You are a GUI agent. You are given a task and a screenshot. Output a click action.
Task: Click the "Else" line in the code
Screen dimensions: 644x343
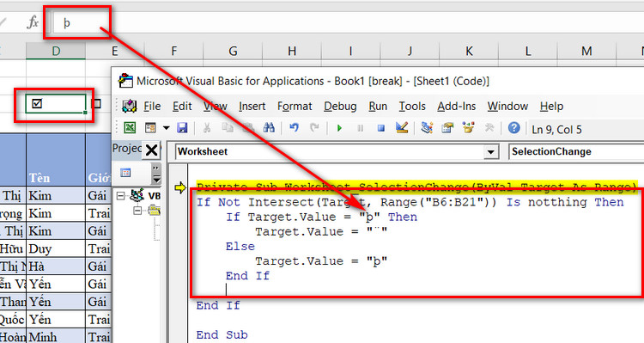pos(240,247)
